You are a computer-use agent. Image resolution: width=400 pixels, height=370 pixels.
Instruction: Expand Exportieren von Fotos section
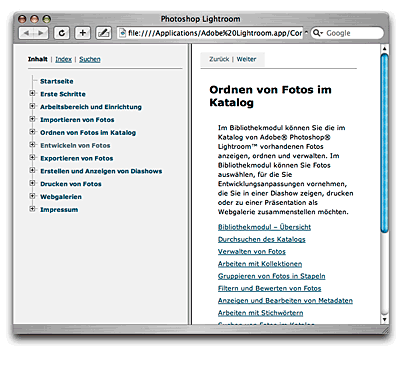(32, 158)
